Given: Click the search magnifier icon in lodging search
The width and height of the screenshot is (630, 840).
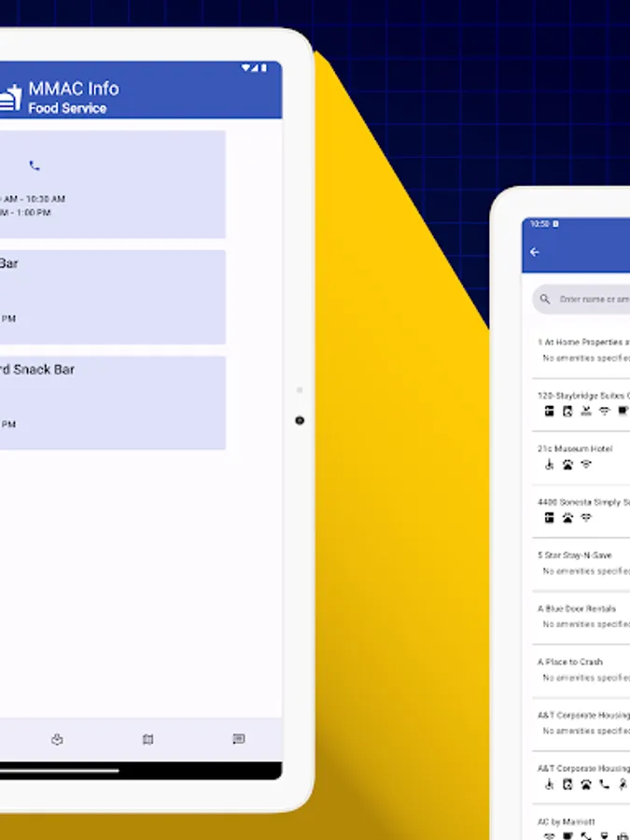Looking at the screenshot, I should (545, 299).
